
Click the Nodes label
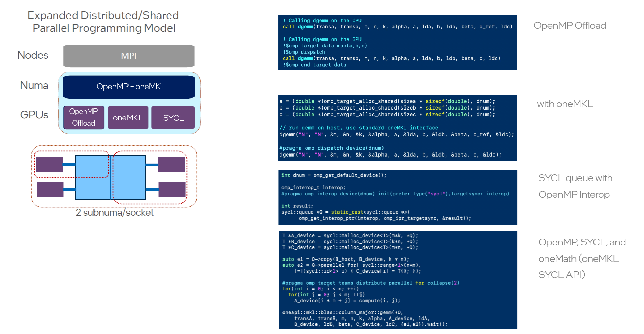click(x=33, y=55)
